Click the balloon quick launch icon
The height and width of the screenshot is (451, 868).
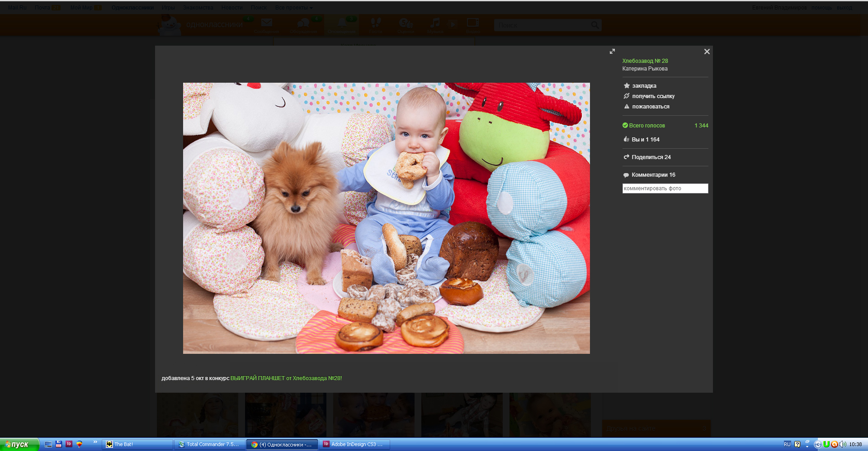pos(79,444)
